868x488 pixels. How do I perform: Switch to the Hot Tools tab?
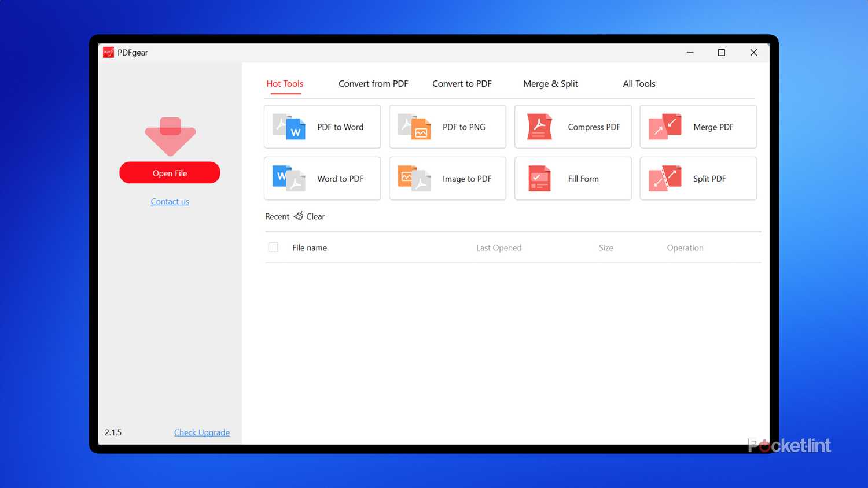tap(285, 84)
